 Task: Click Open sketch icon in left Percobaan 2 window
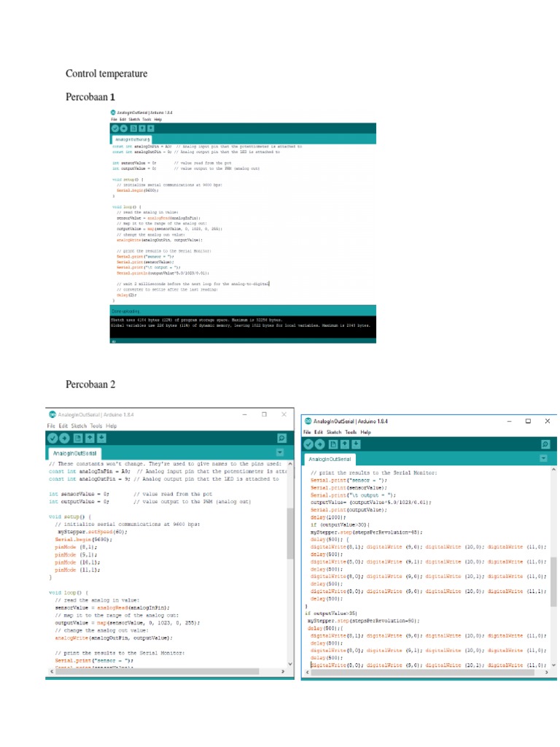(x=90, y=438)
